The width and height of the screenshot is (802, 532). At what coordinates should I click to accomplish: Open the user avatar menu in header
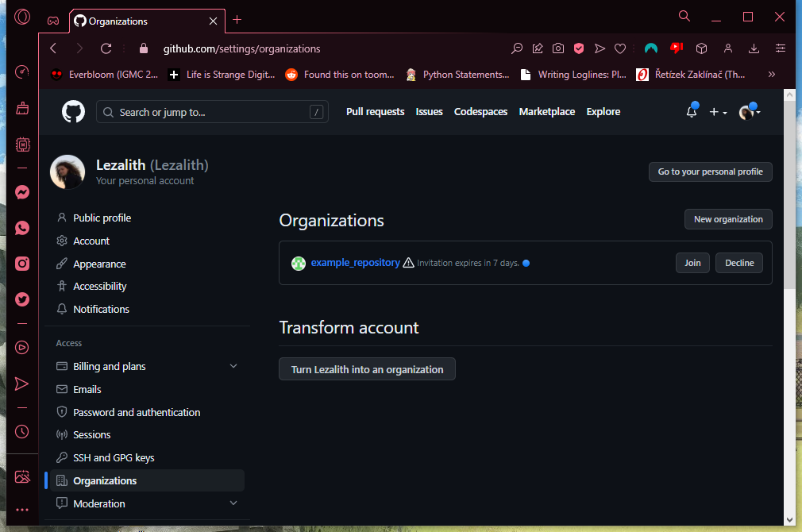pos(750,111)
